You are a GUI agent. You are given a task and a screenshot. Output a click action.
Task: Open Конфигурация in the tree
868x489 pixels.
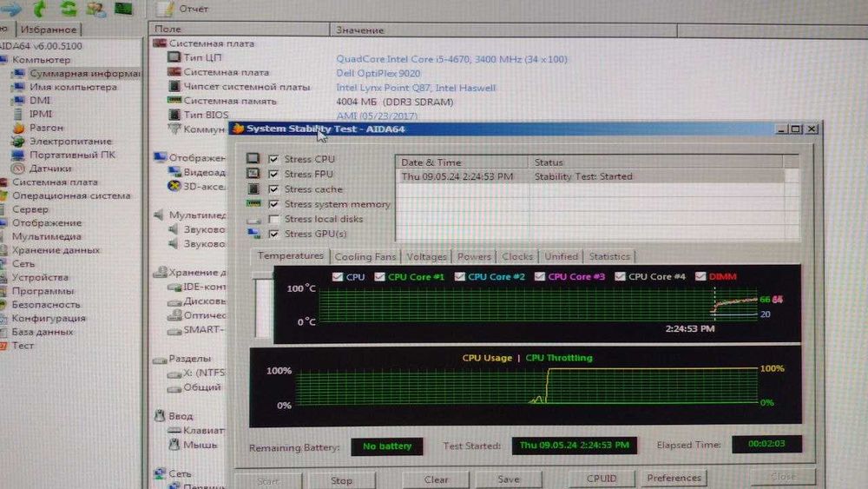pyautogui.click(x=49, y=318)
